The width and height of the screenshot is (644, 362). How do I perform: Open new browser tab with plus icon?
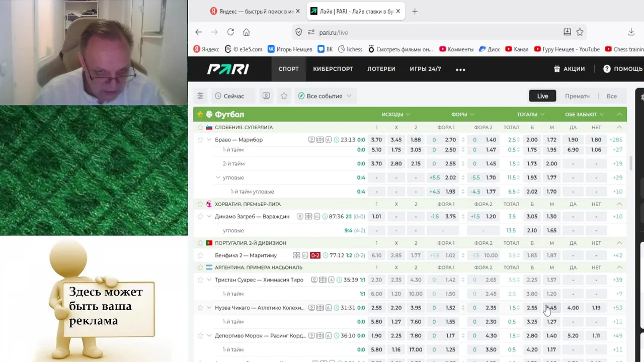point(415,11)
